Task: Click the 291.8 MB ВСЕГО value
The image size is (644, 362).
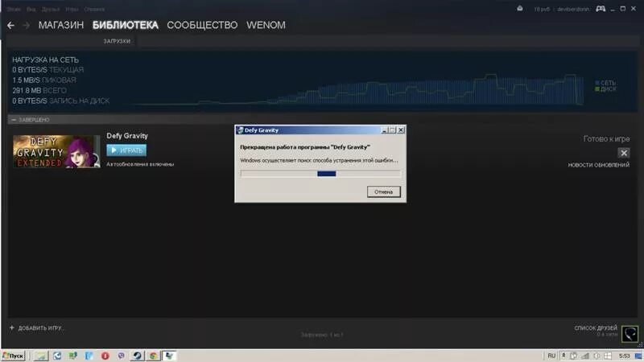Action: tap(39, 90)
